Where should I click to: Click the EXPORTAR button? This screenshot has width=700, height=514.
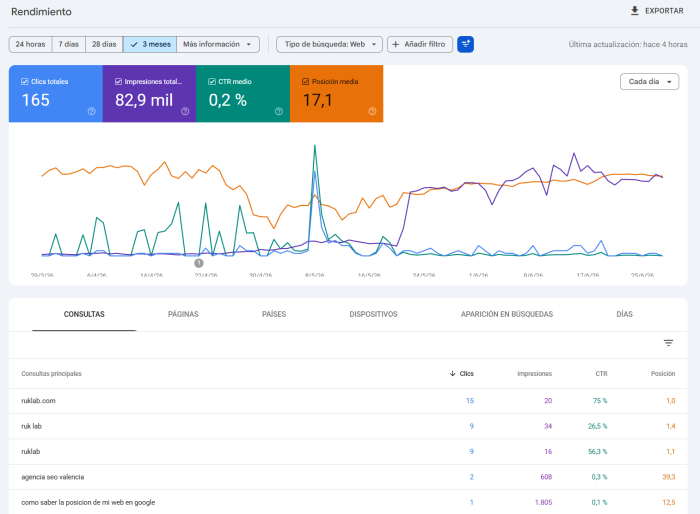(657, 11)
